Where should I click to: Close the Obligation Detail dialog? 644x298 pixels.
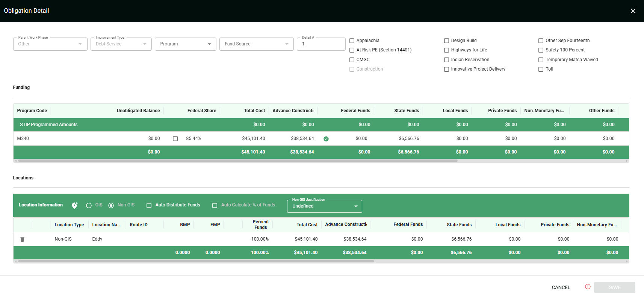click(633, 11)
